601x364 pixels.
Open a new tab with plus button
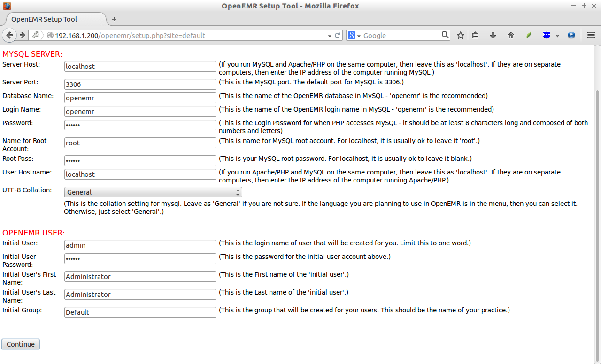tap(114, 19)
